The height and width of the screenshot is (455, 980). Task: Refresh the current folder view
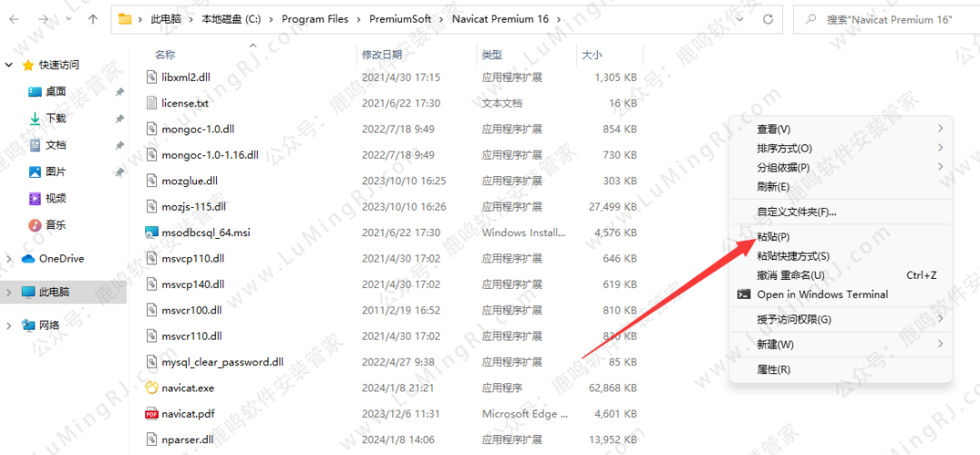pyautogui.click(x=769, y=19)
